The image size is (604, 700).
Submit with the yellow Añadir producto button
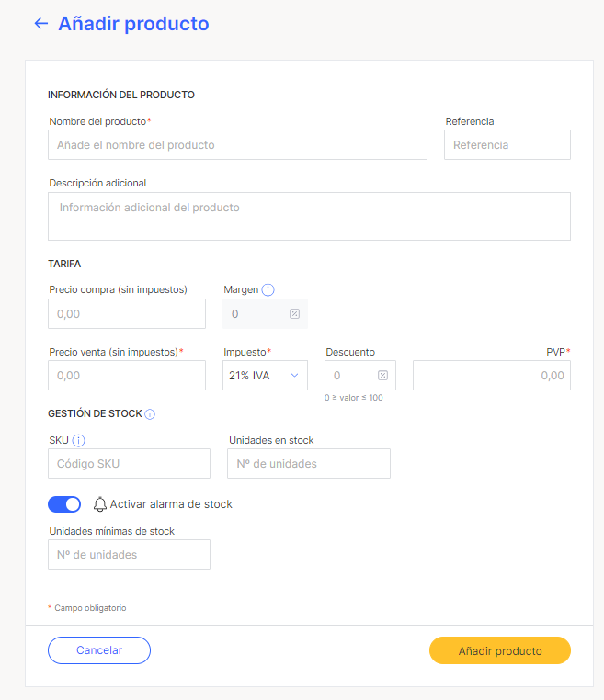[500, 650]
